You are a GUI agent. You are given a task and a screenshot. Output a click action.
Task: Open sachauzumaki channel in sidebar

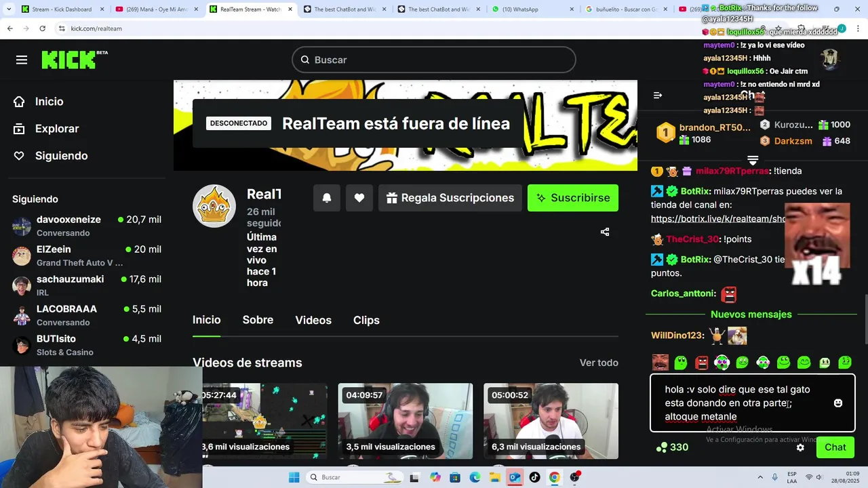coord(87,285)
